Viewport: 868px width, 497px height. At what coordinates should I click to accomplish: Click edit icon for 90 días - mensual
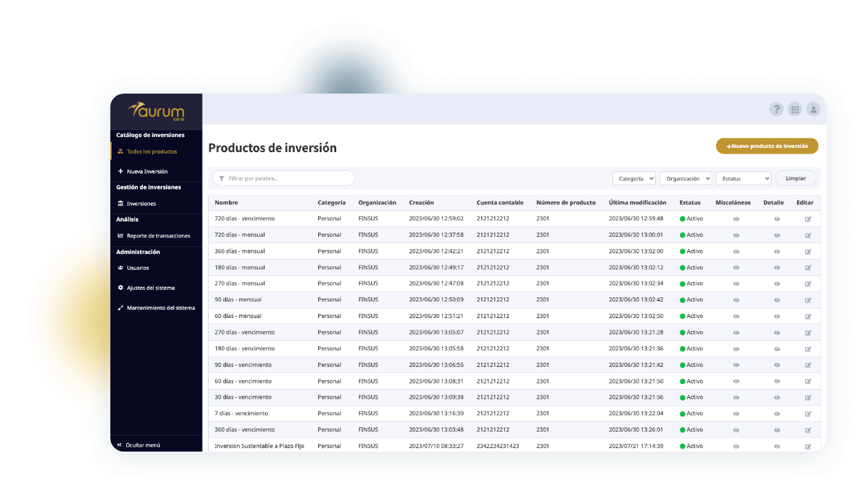tap(808, 300)
